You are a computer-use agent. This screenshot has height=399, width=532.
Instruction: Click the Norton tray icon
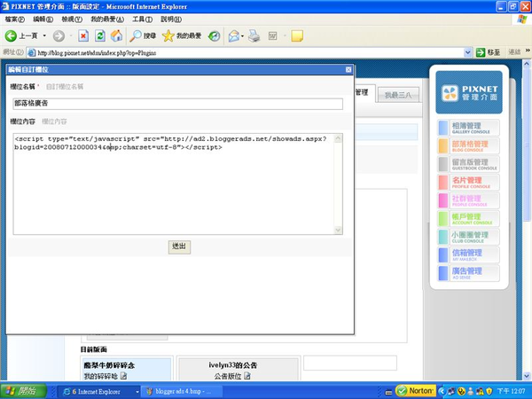point(416,391)
